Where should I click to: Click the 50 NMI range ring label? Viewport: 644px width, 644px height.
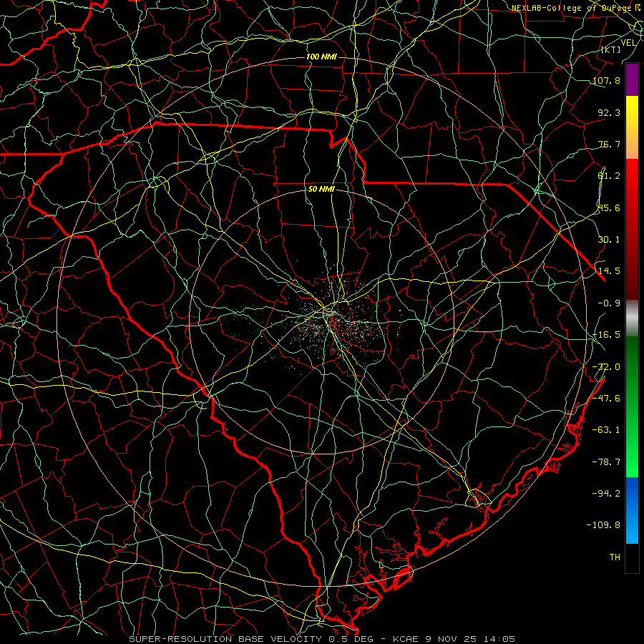(x=321, y=189)
